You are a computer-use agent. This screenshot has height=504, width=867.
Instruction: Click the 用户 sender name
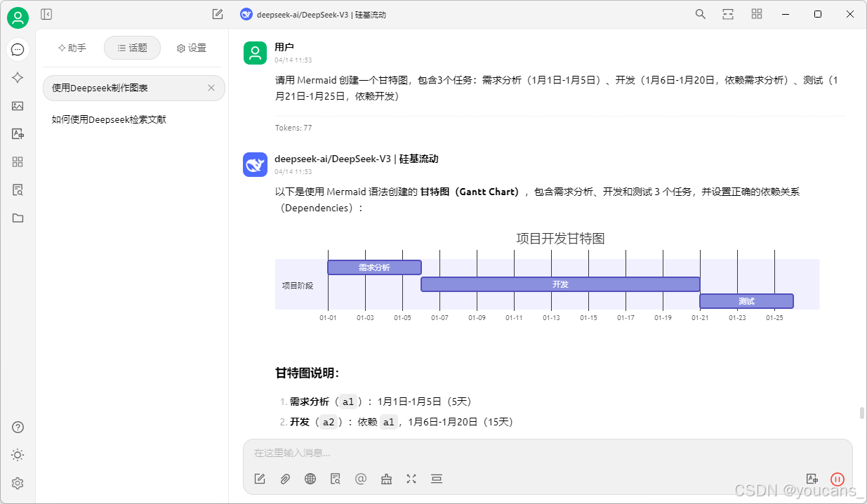(x=284, y=47)
